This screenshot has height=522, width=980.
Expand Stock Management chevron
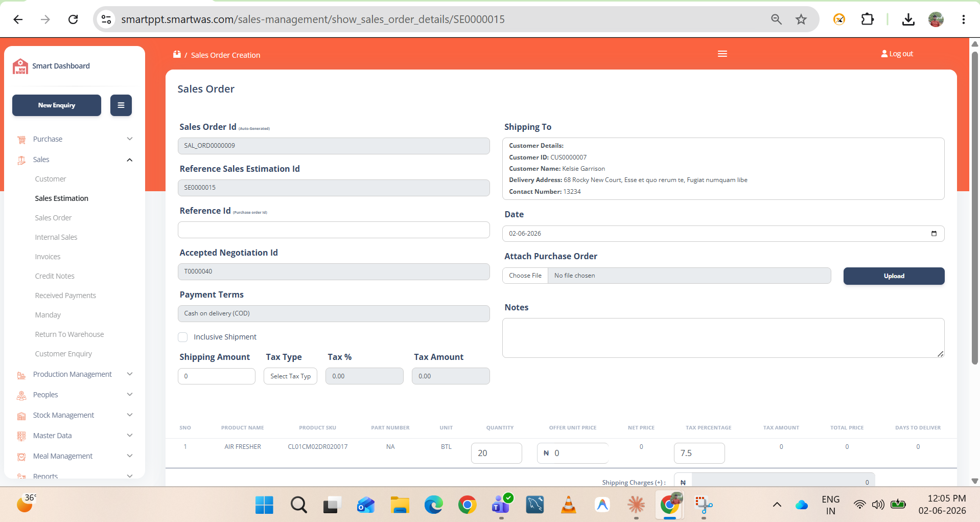pyautogui.click(x=130, y=415)
